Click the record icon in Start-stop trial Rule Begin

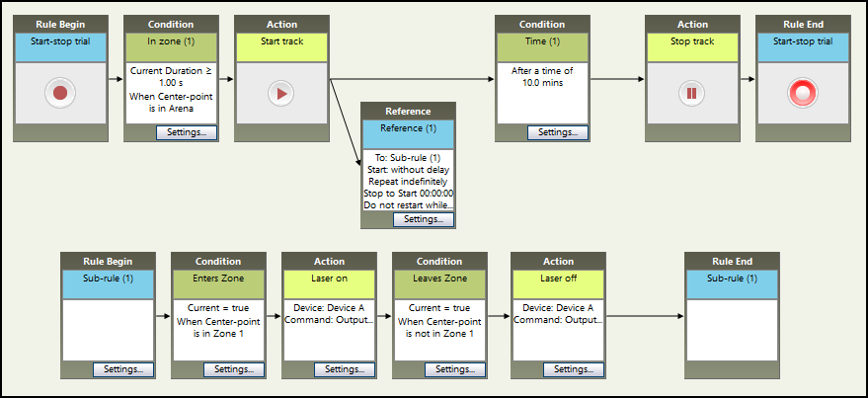[x=60, y=93]
